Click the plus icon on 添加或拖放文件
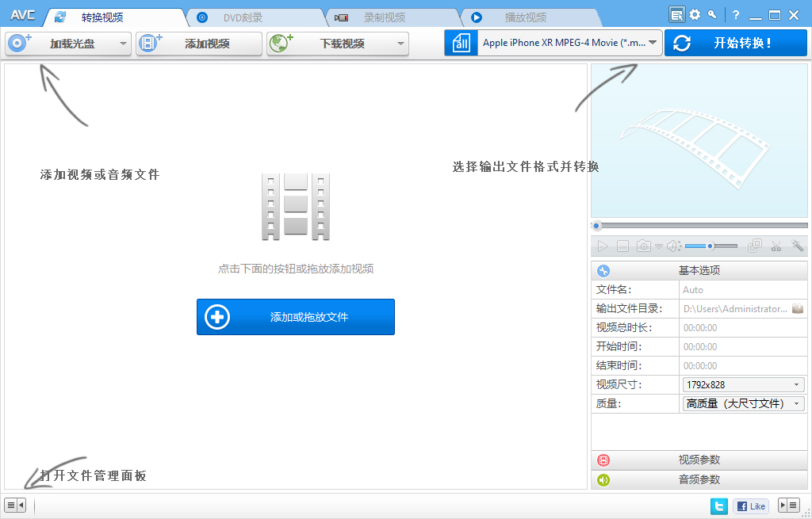The height and width of the screenshot is (519, 812). point(217,317)
